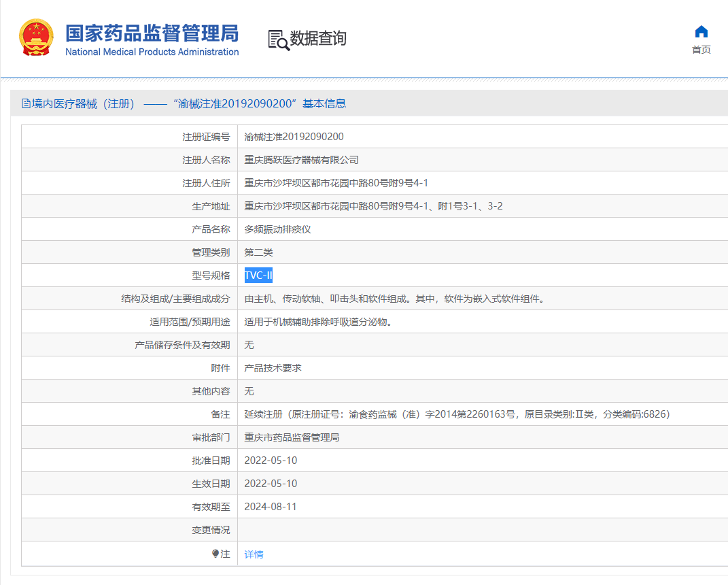Viewport: 728px width, 585px height.
Task: Click the registrant name 重庆腾跃医疗器械有限公司
Action: pyautogui.click(x=301, y=160)
